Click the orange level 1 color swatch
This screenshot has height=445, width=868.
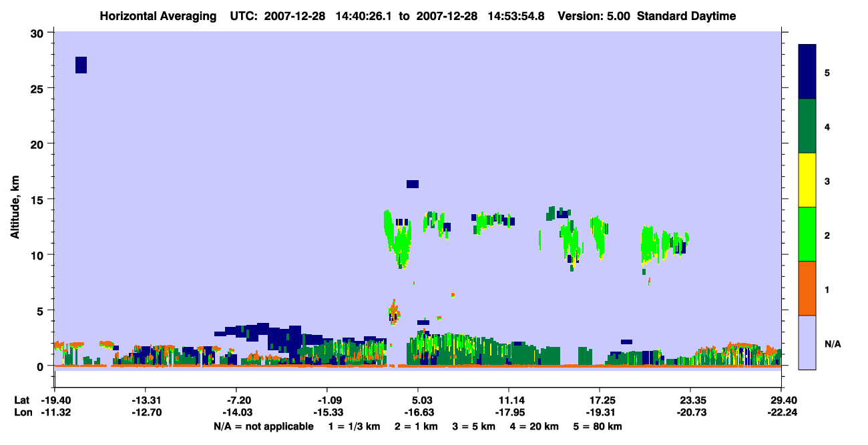coord(807,288)
